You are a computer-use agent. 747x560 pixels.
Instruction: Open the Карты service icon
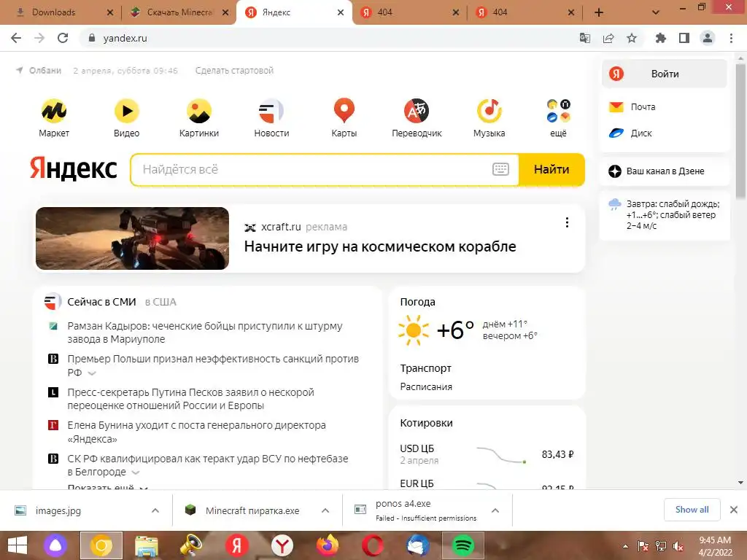coord(344,111)
